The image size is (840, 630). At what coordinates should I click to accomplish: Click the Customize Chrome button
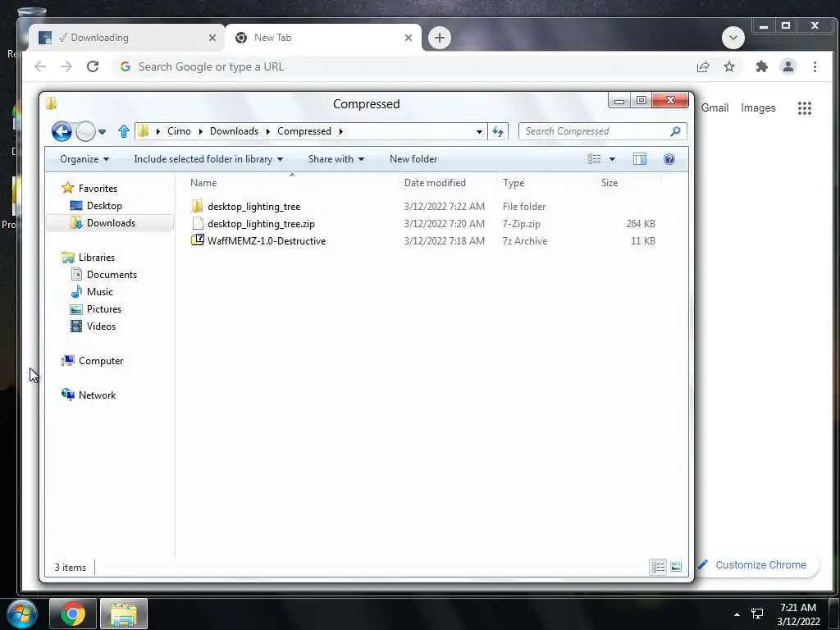(759, 564)
